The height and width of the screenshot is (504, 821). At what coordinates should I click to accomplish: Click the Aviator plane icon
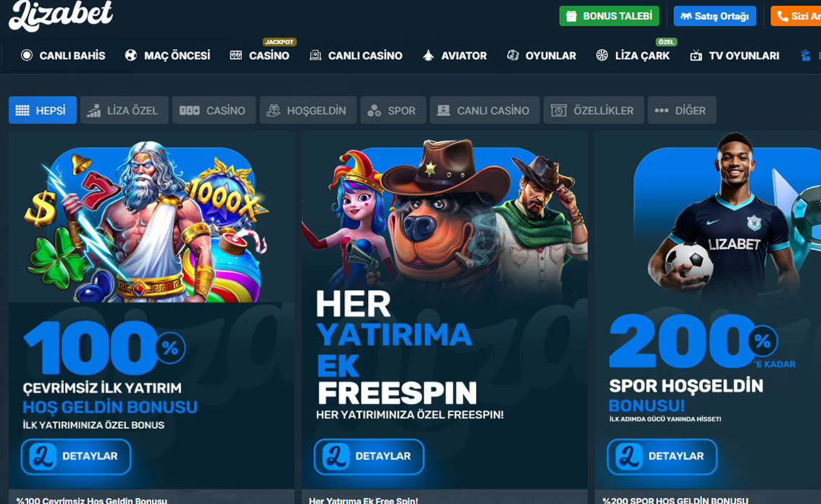point(429,55)
